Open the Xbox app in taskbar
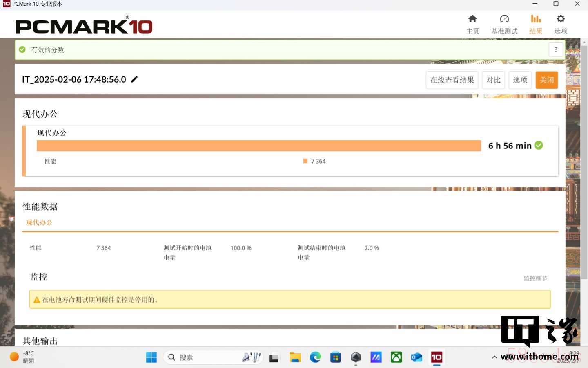 click(x=396, y=357)
